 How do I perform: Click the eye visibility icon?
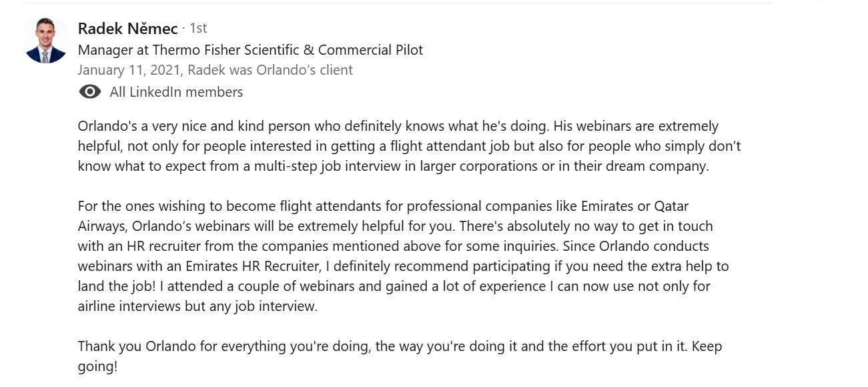[89, 92]
